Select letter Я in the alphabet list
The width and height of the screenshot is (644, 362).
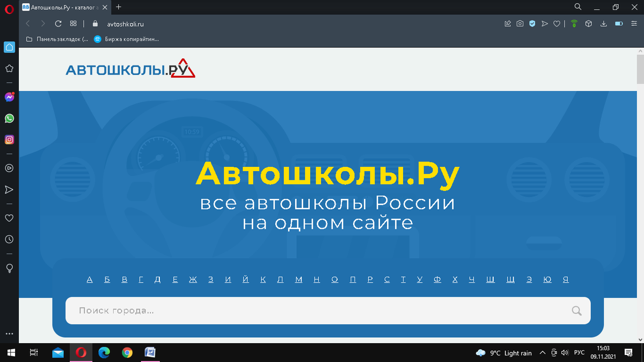coord(566,279)
